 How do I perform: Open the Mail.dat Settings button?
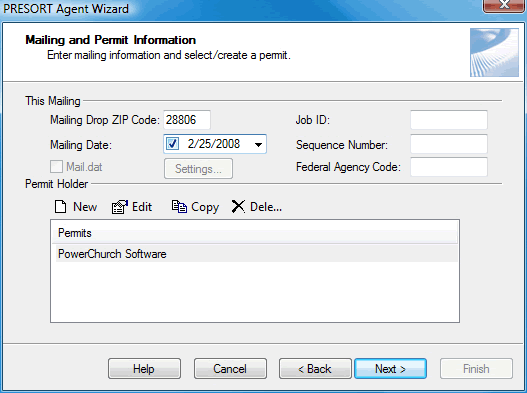tap(198, 169)
